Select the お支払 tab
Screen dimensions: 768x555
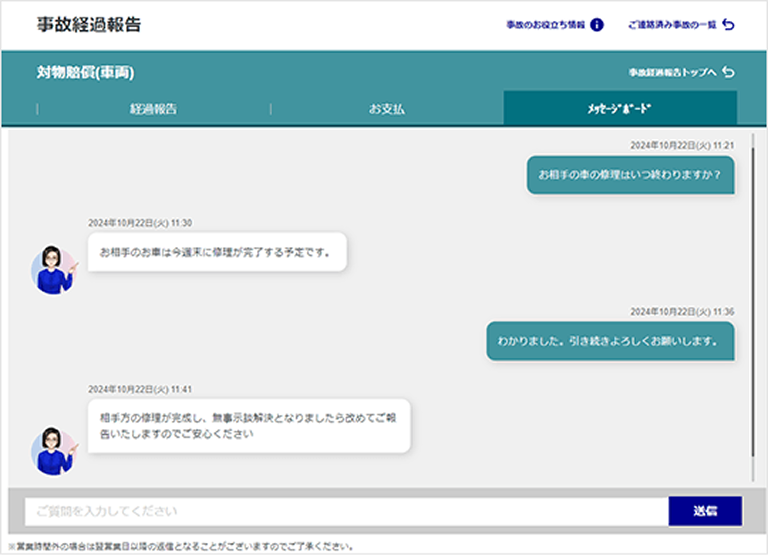click(387, 109)
